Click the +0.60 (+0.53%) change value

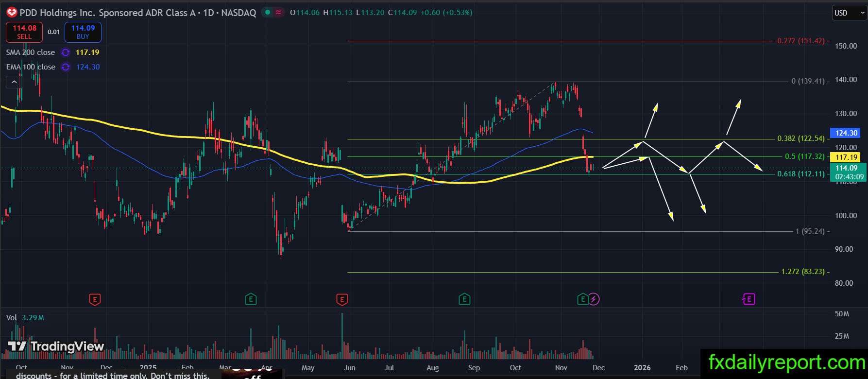[x=446, y=13]
